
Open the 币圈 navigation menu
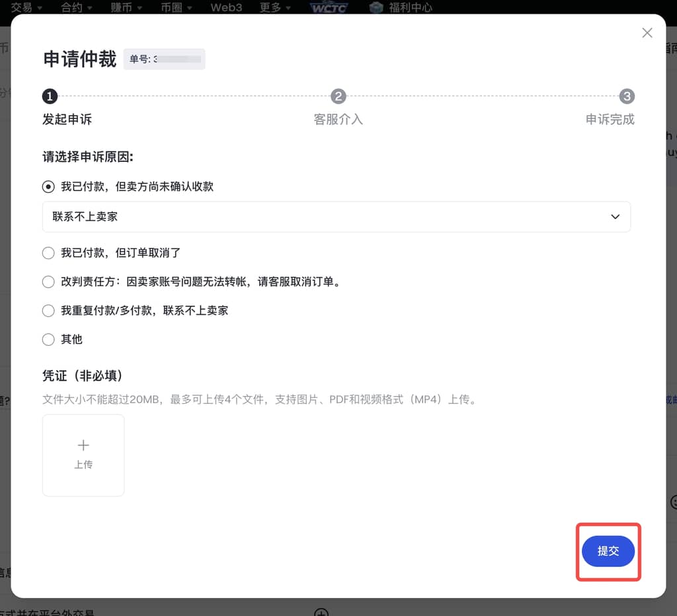[176, 7]
